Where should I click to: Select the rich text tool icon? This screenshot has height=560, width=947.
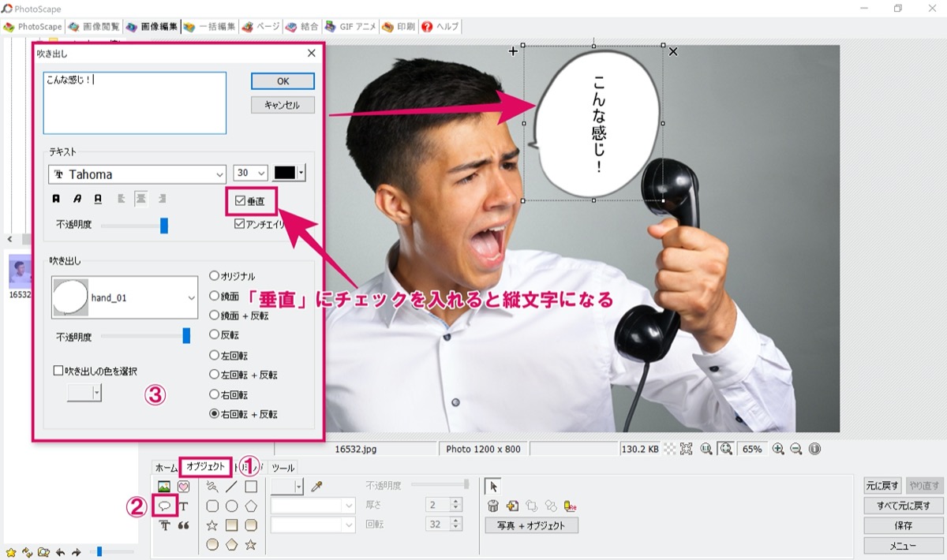(165, 525)
